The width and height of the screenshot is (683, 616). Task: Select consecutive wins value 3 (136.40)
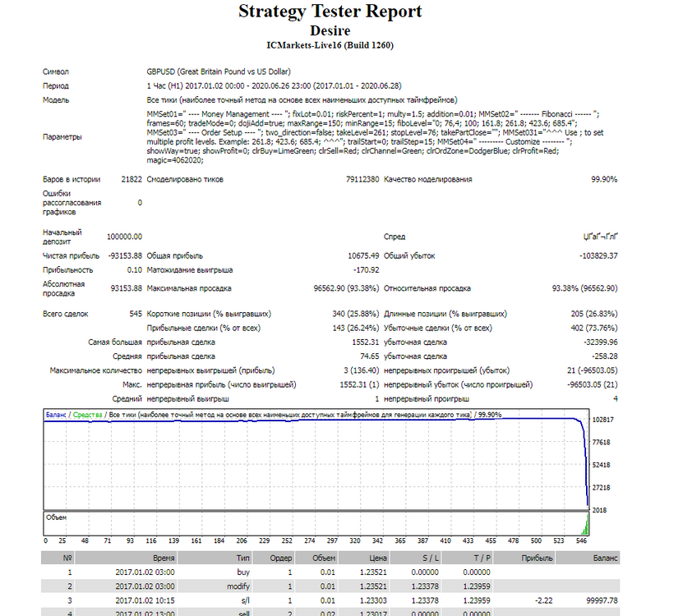[361, 370]
